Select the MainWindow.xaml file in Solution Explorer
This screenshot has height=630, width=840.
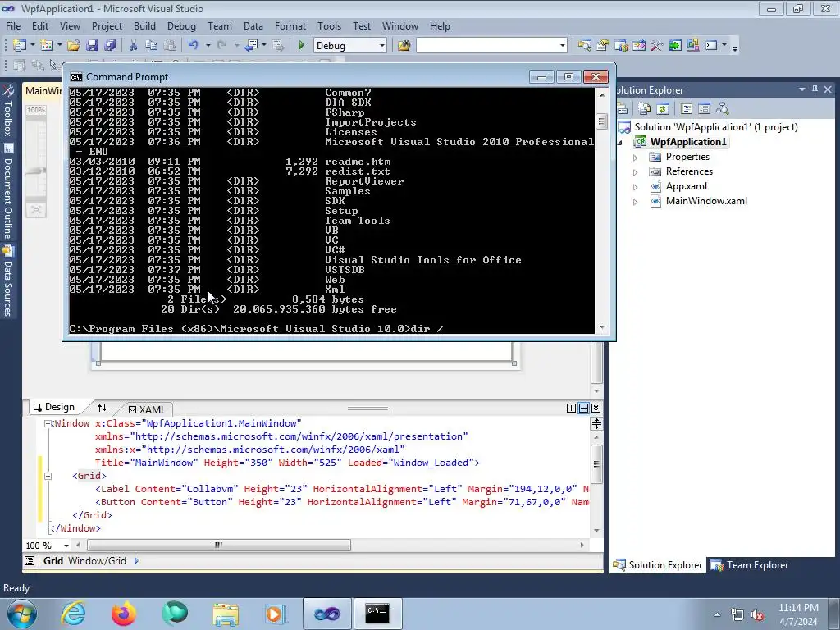[706, 202]
